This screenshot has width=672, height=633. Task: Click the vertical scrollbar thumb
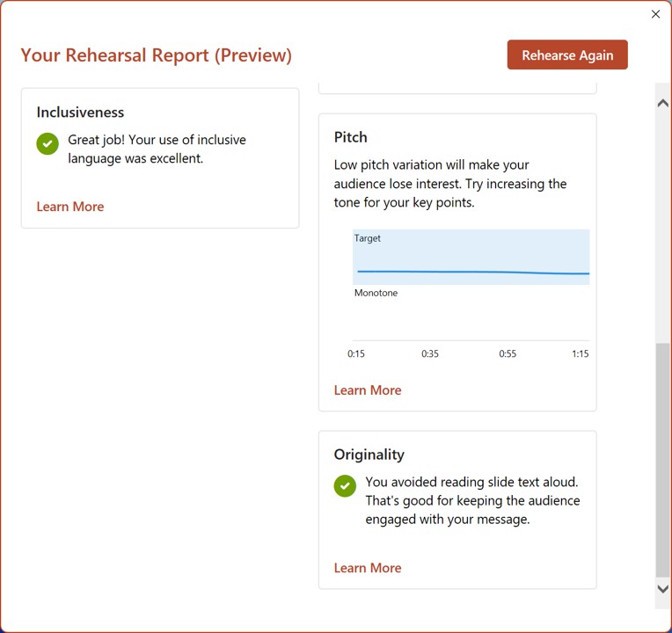pyautogui.click(x=663, y=457)
